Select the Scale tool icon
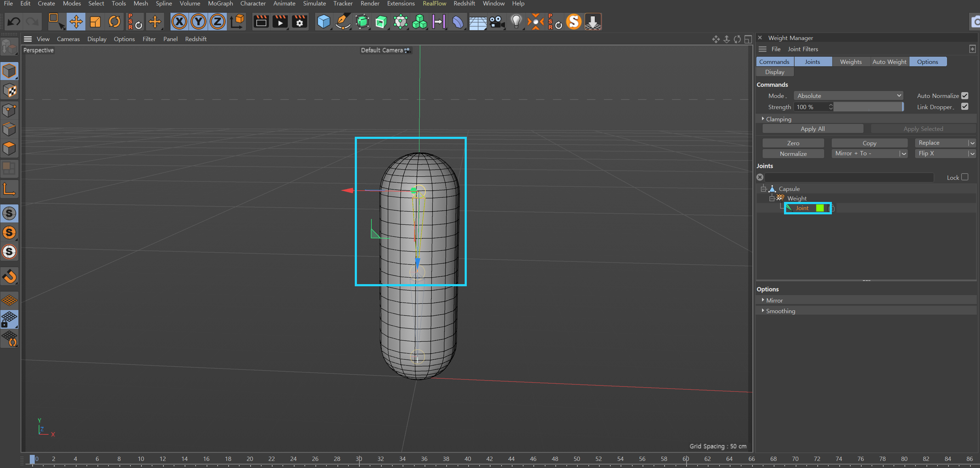Screen dimensions: 980x468 point(95,22)
